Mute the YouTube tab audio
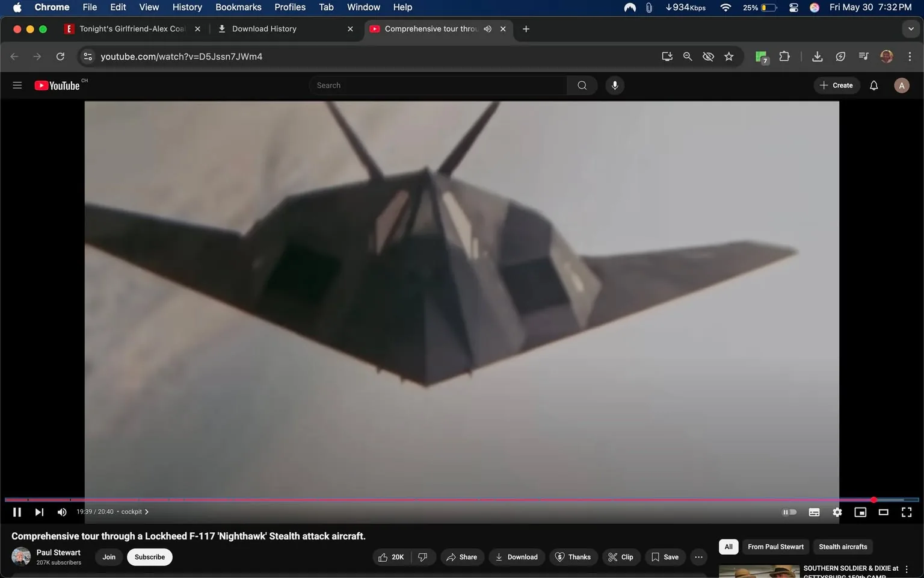924x578 pixels. pos(487,28)
